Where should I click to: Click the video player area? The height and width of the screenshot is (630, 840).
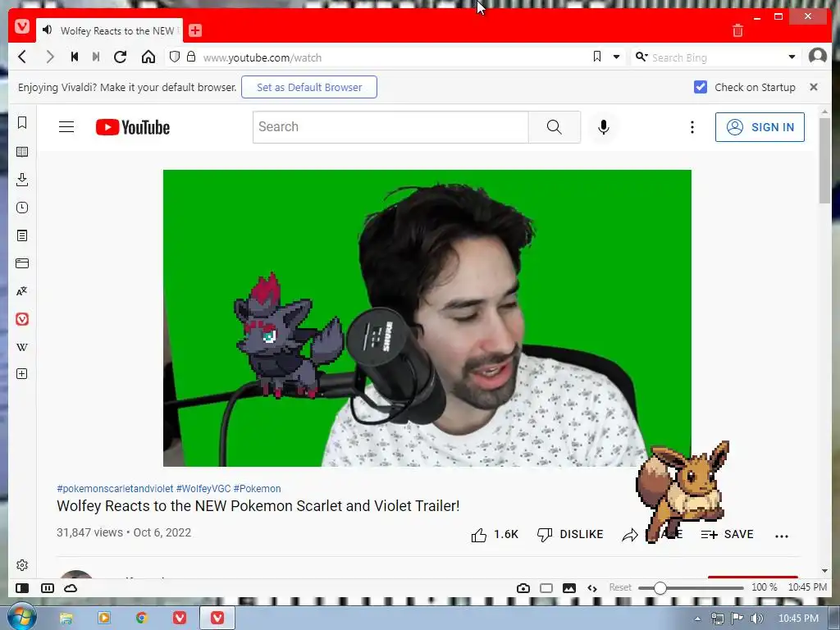pyautogui.click(x=427, y=318)
